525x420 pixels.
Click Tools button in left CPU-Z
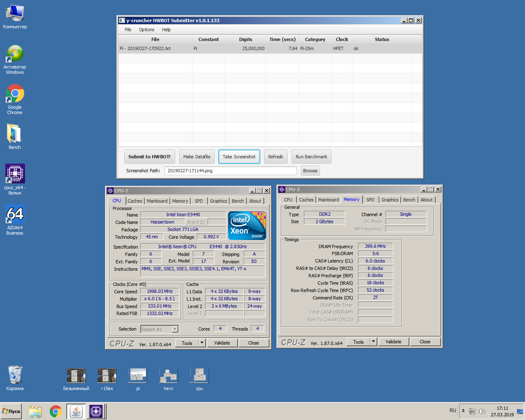coord(187,343)
